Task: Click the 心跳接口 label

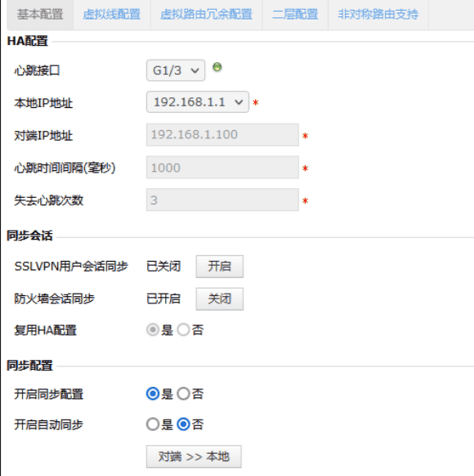Action: [37, 70]
